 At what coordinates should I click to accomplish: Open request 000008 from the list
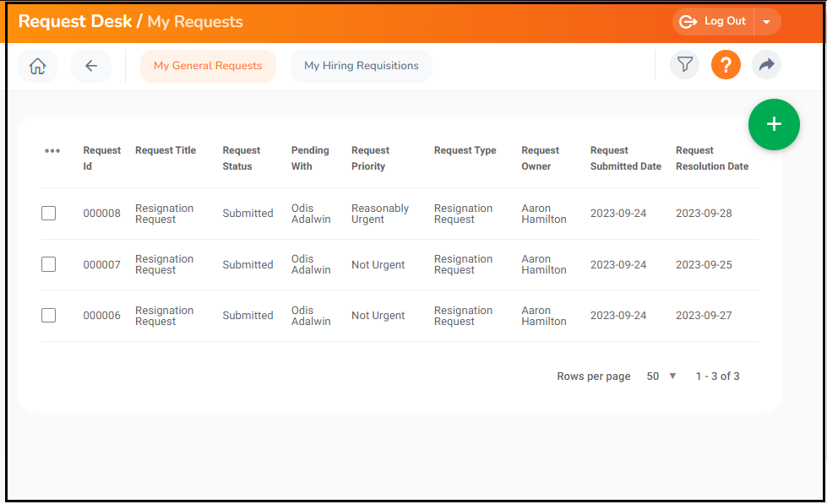(101, 213)
